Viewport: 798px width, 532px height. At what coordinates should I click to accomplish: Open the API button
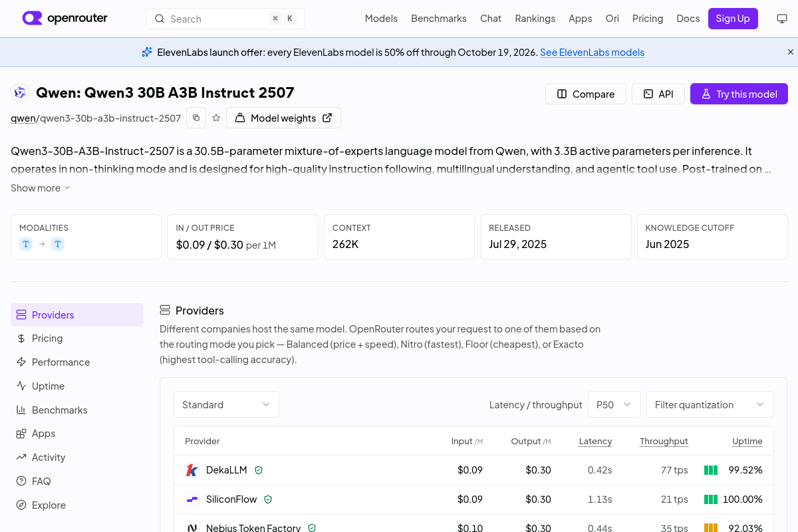coord(658,94)
